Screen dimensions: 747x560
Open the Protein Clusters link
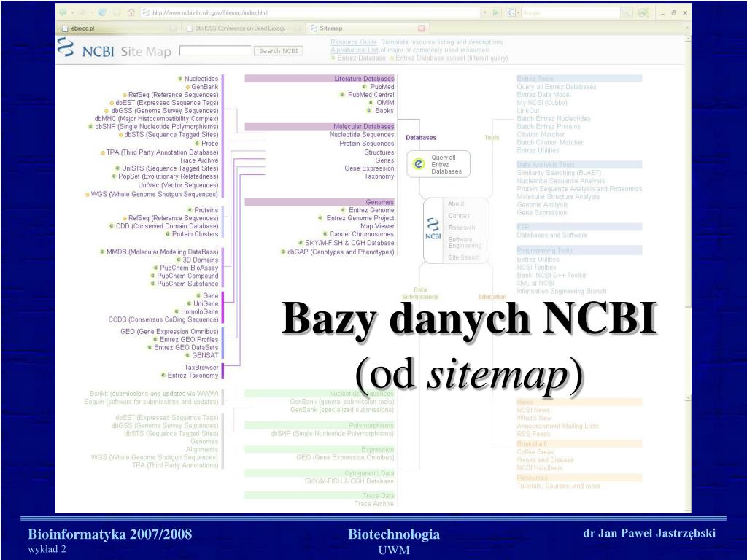click(195, 234)
